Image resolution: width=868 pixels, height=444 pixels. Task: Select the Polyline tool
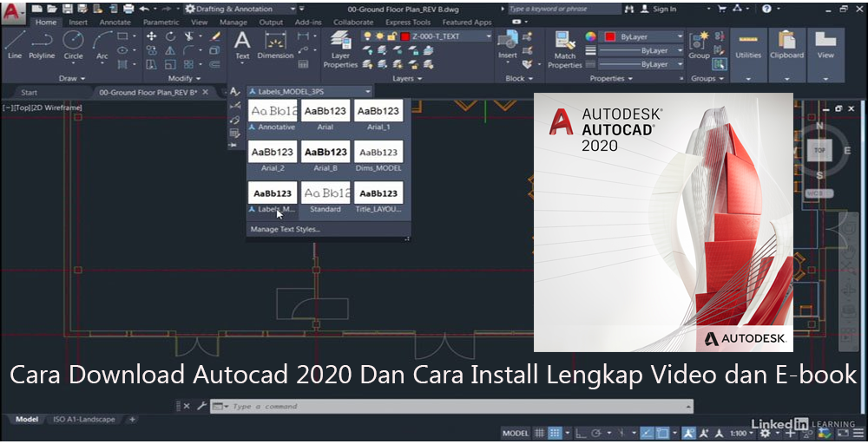[42, 44]
